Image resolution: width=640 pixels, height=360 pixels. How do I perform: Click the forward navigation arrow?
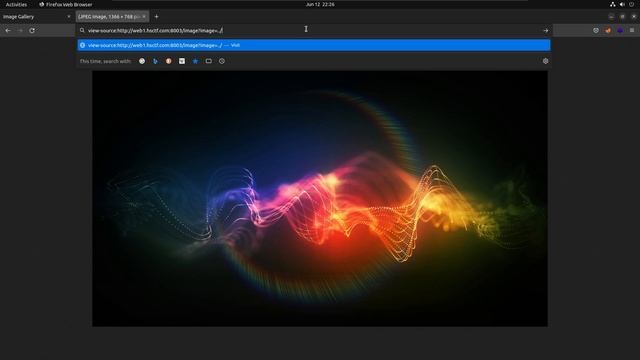tap(20, 31)
